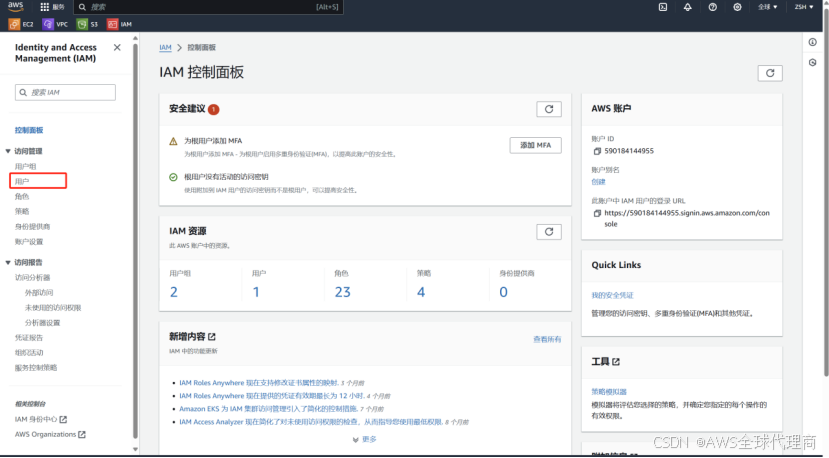This screenshot has height=458, width=829.
Task: Open user groups count 2
Action: click(x=173, y=292)
